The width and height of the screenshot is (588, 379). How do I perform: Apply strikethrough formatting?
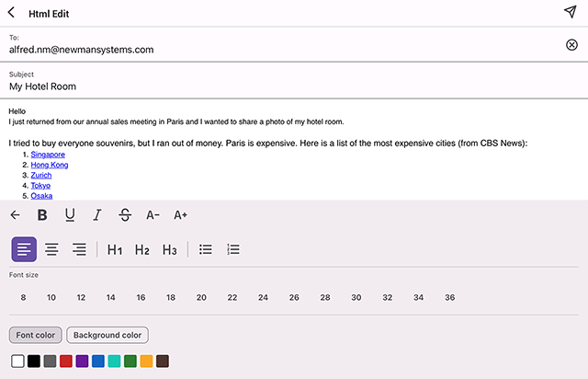125,214
